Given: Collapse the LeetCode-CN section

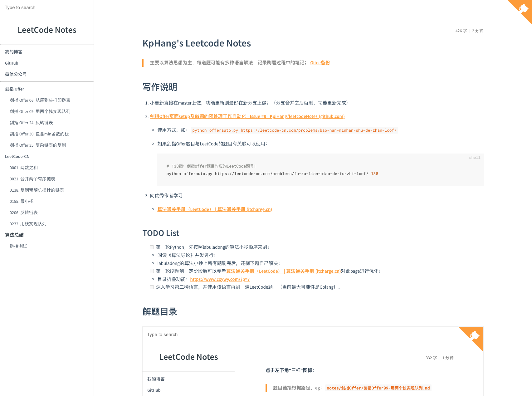Looking at the screenshot, I should [17, 156].
